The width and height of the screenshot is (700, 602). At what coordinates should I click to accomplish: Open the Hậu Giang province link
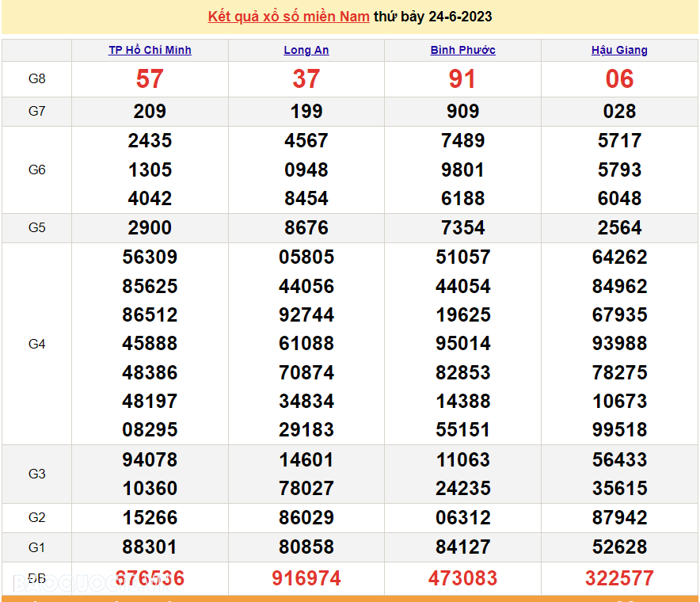[619, 50]
